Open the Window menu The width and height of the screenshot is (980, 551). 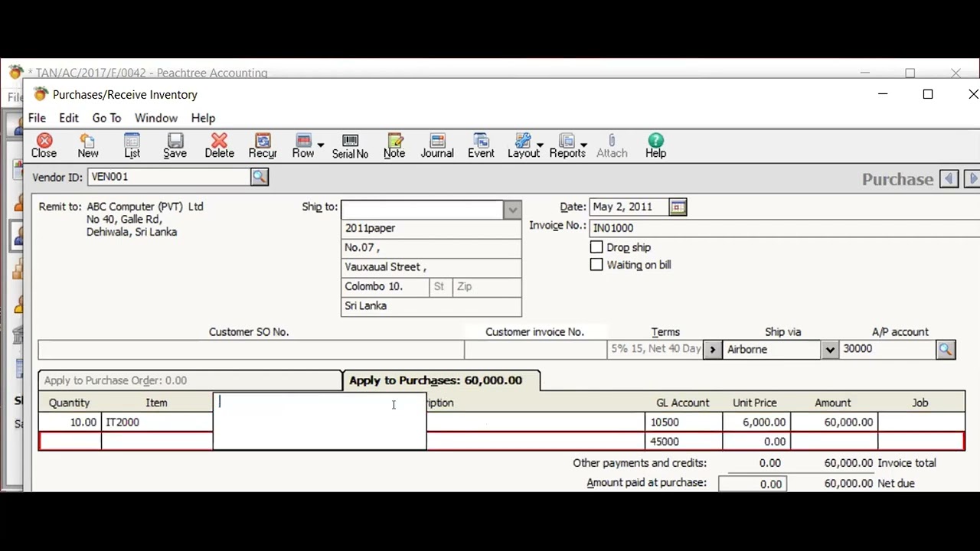pyautogui.click(x=156, y=118)
